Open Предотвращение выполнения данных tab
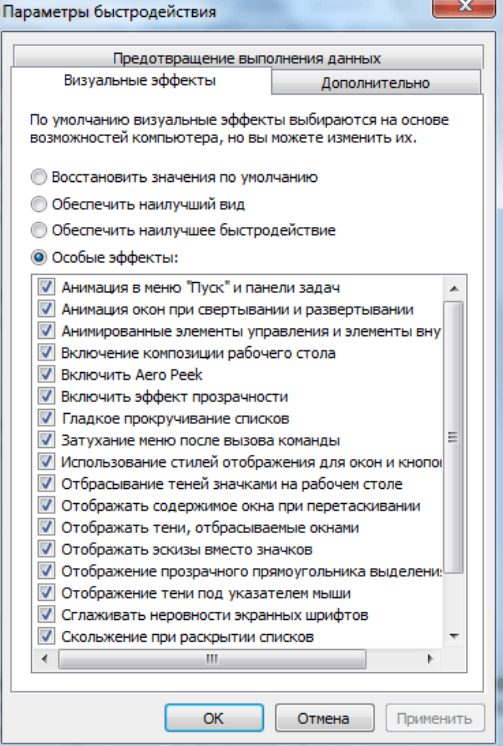 click(247, 58)
